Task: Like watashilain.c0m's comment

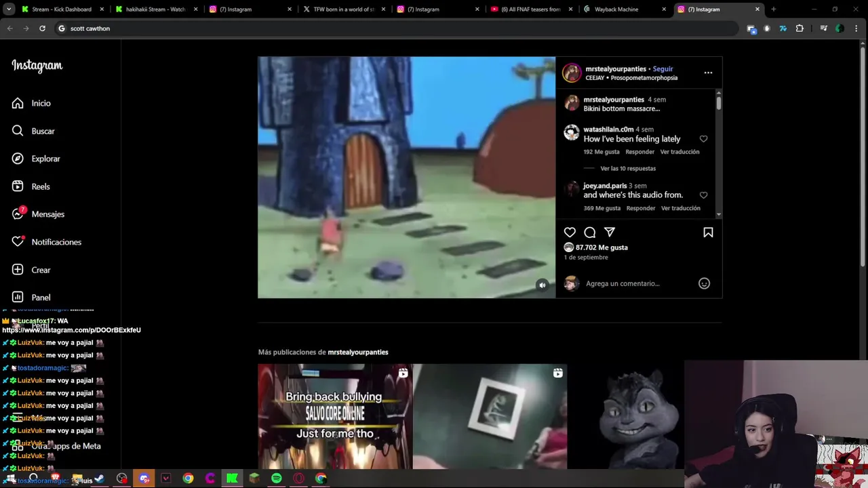Action: 703,139
